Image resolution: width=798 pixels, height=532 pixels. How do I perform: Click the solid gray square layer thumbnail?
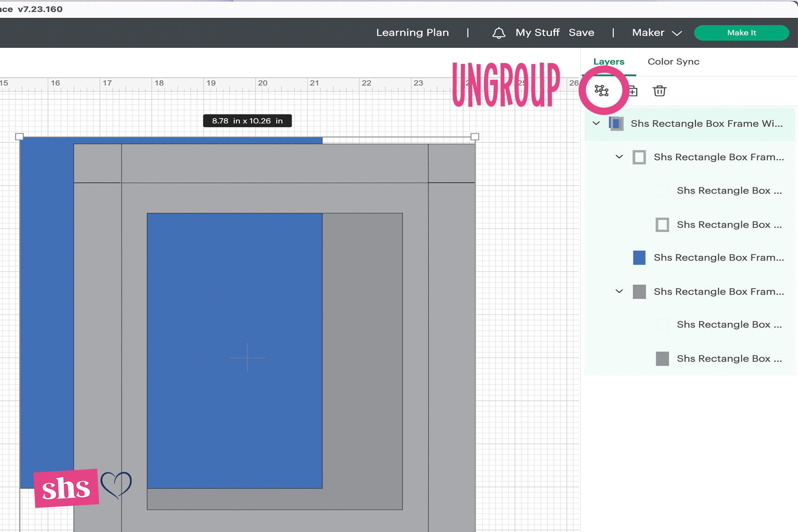pos(662,358)
